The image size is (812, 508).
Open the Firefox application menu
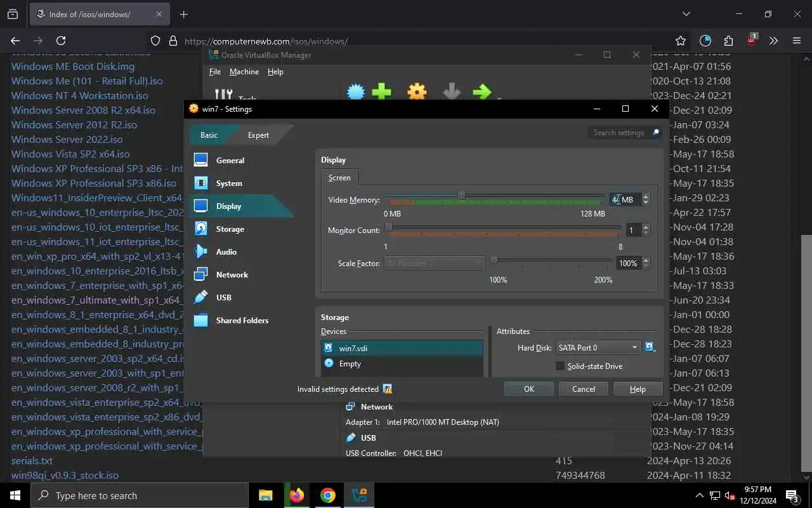pyautogui.click(x=797, y=41)
